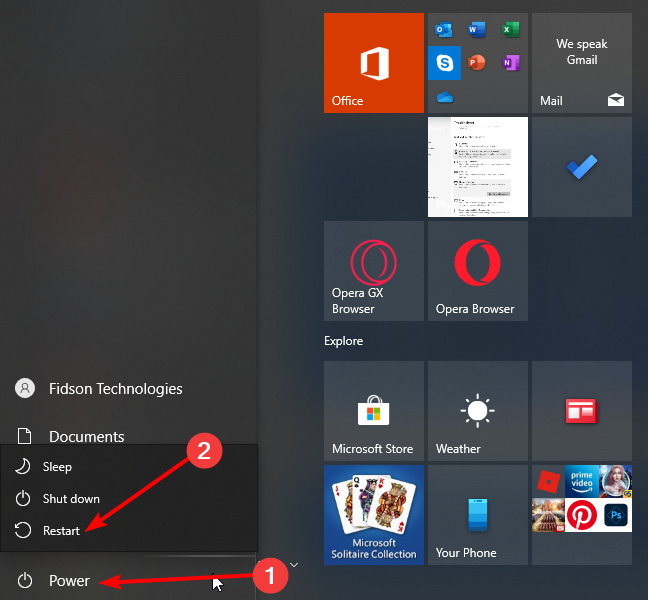The image size is (648, 600).
Task: Click the chevron below the tile groups
Action: (x=294, y=565)
